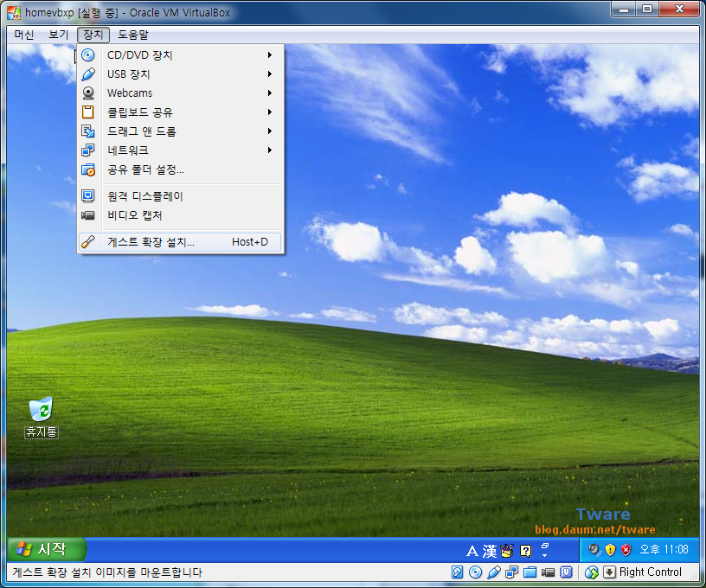Screen dimensions: 706x588
Task: Click the shared folders status bar icon
Action: coord(530,572)
